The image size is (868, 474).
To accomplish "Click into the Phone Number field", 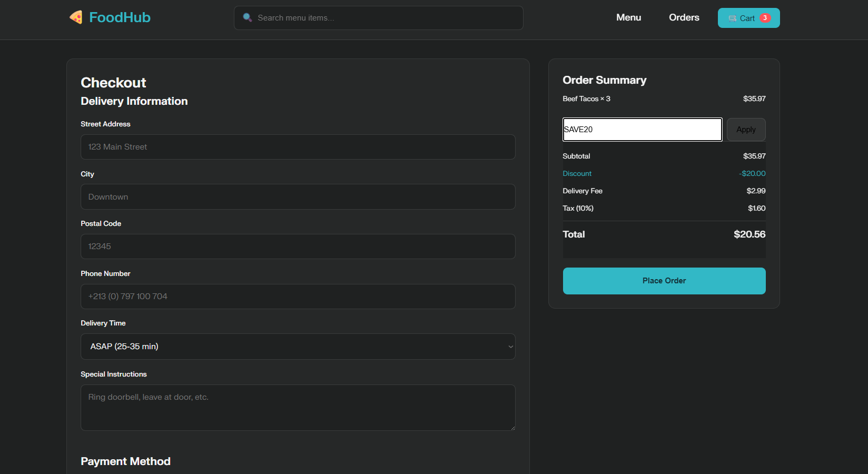I will click(x=298, y=297).
